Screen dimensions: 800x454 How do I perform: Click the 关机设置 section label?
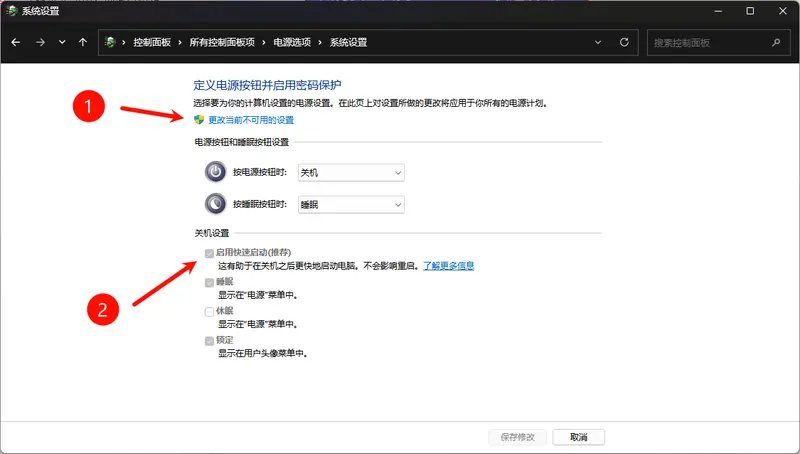[x=212, y=233]
